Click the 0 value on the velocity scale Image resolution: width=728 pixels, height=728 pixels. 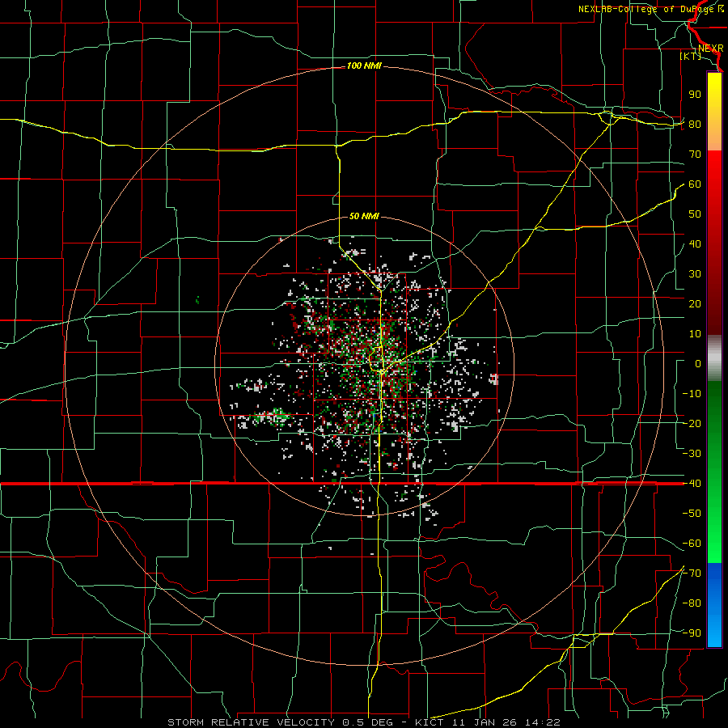pyautogui.click(x=698, y=363)
